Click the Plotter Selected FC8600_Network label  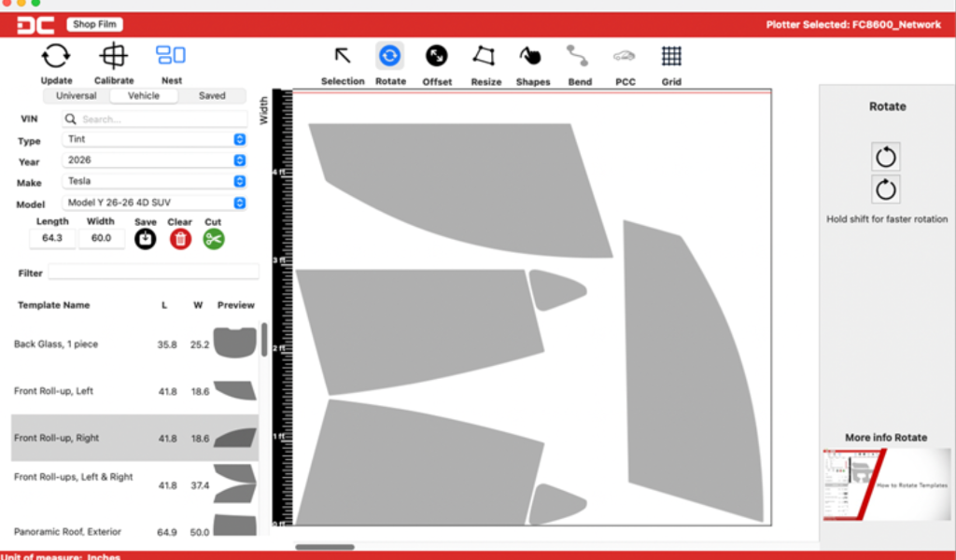(x=853, y=25)
